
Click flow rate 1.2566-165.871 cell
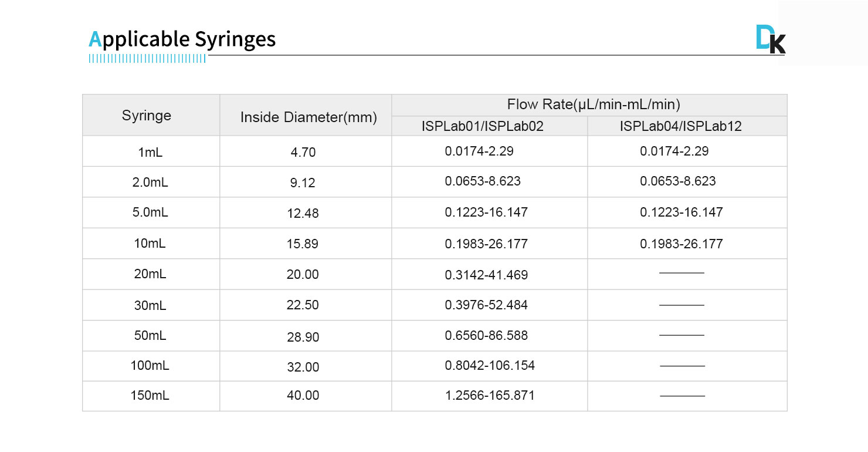point(490,395)
